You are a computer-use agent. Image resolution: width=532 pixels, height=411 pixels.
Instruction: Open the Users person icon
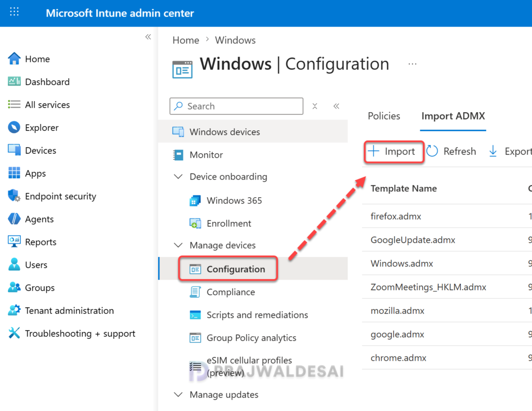(14, 264)
